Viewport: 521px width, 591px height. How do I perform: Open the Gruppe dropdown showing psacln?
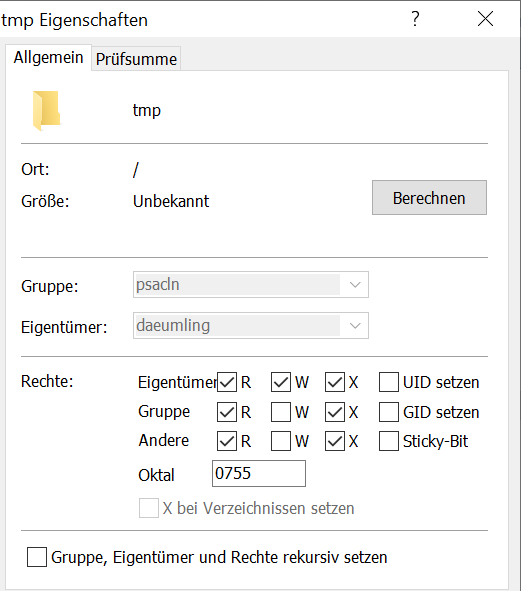tap(251, 285)
